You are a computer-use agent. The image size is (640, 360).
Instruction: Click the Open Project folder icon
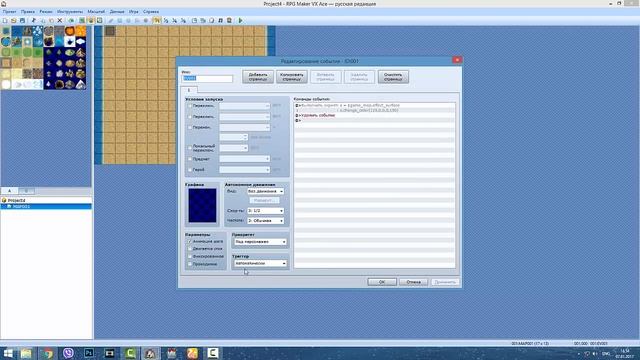pos(13,20)
